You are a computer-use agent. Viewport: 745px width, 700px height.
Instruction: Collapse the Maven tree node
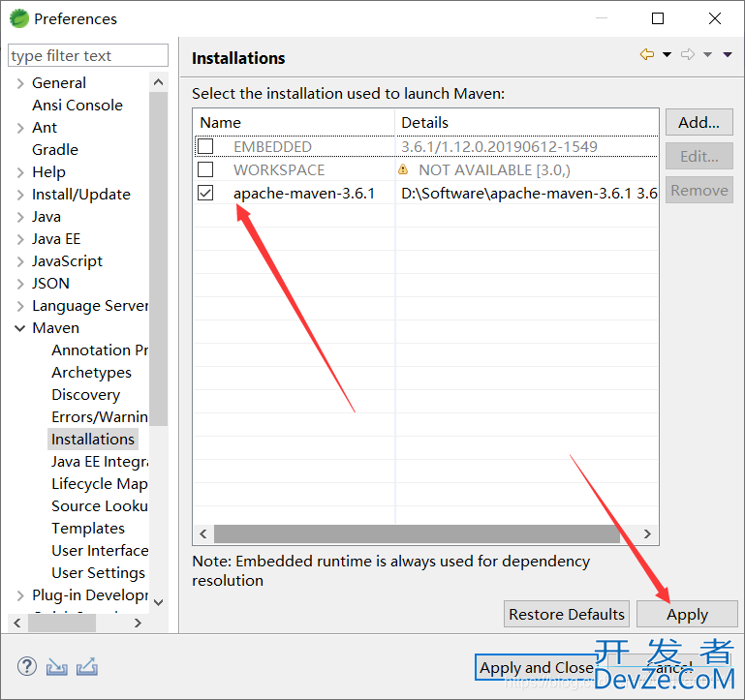(20, 328)
